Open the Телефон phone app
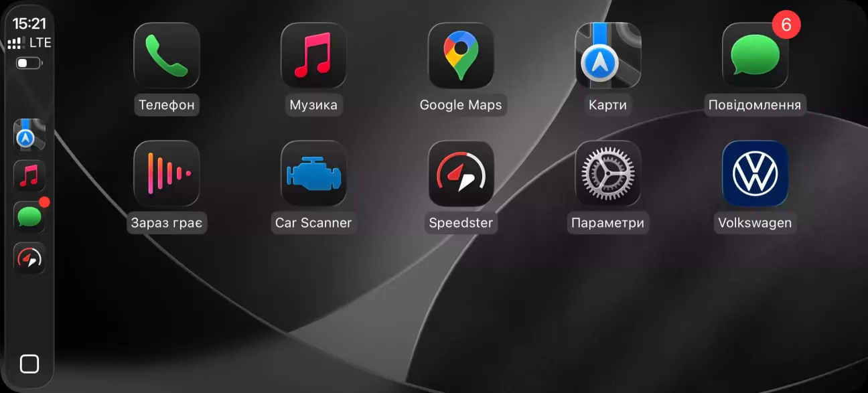 pos(167,56)
